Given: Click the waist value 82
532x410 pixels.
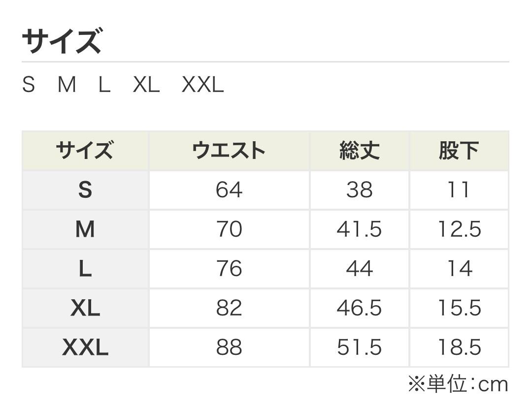Looking at the screenshot, I should tap(229, 308).
